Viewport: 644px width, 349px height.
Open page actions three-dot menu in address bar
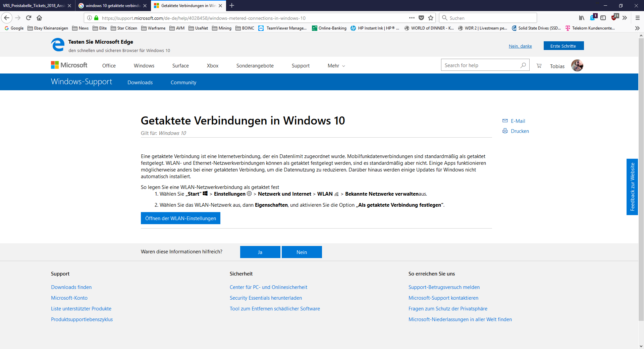tap(412, 18)
